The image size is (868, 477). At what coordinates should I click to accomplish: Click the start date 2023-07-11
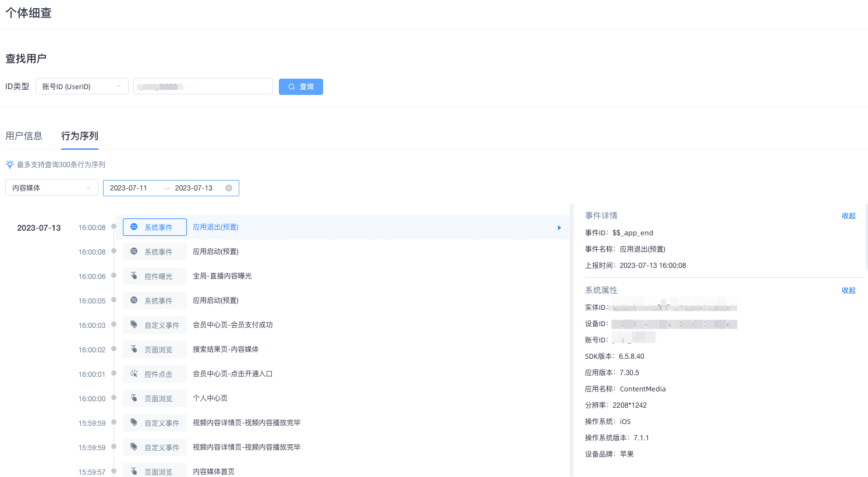(x=129, y=188)
